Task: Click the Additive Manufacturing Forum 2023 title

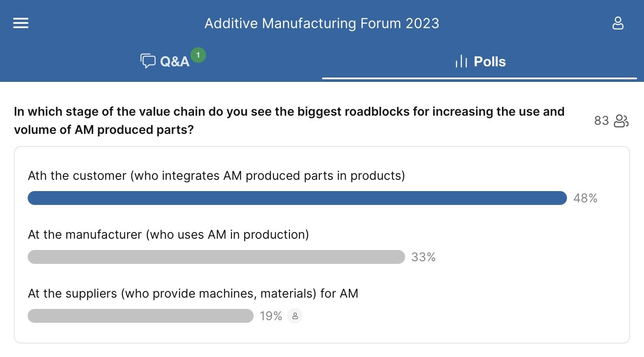Action: point(322,23)
